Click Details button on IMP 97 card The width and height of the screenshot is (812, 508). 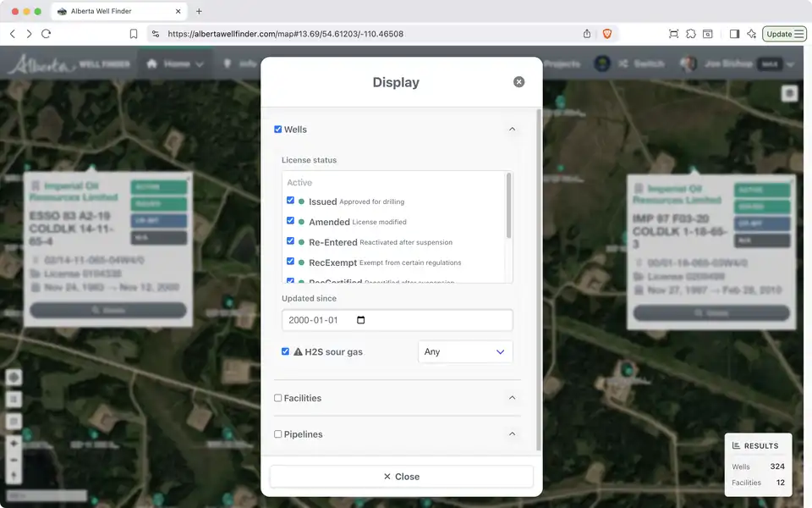point(711,312)
